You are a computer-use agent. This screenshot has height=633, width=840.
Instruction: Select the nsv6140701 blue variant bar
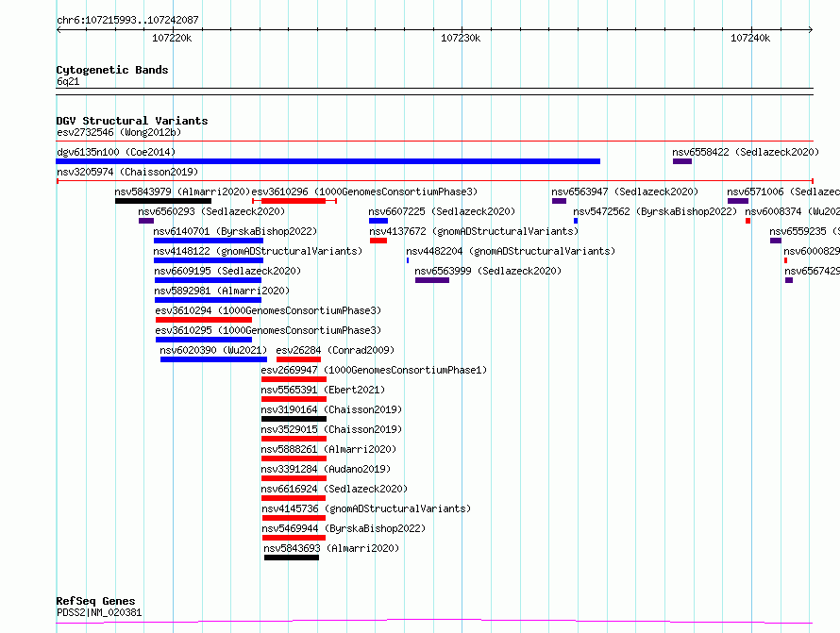point(209,241)
